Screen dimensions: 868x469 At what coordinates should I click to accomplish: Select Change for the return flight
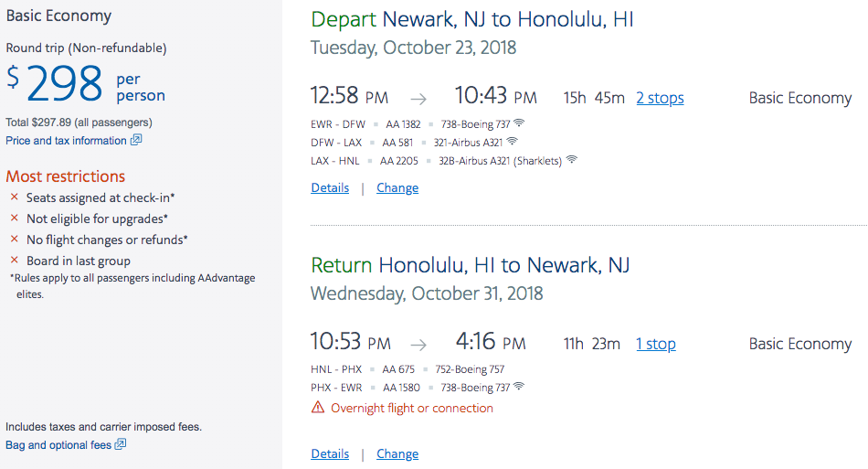(397, 454)
